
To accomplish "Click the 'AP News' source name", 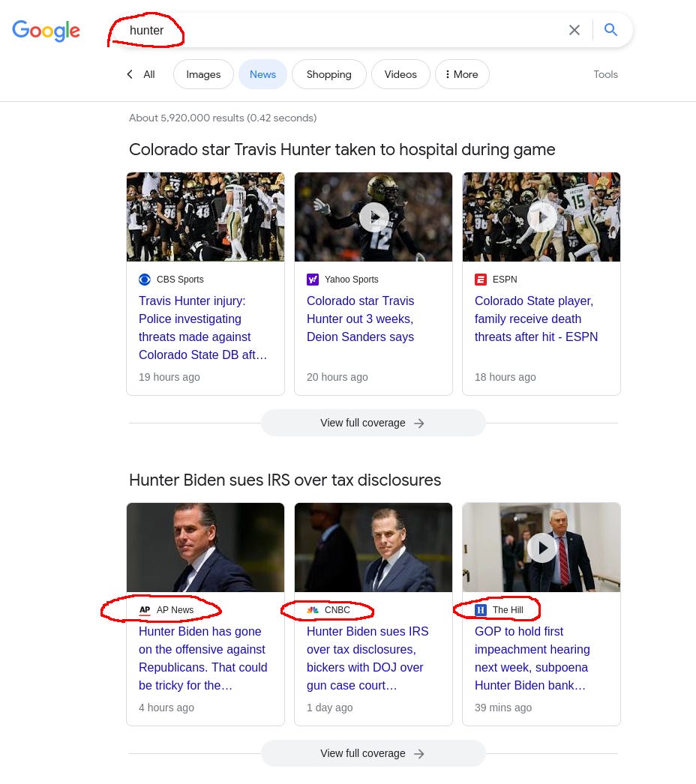I will 175,610.
